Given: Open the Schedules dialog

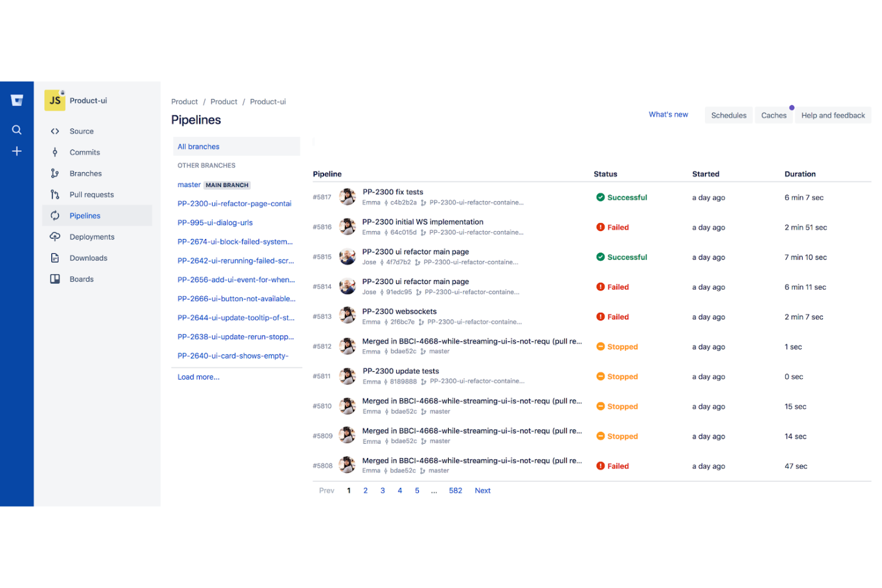Looking at the screenshot, I should coord(728,115).
